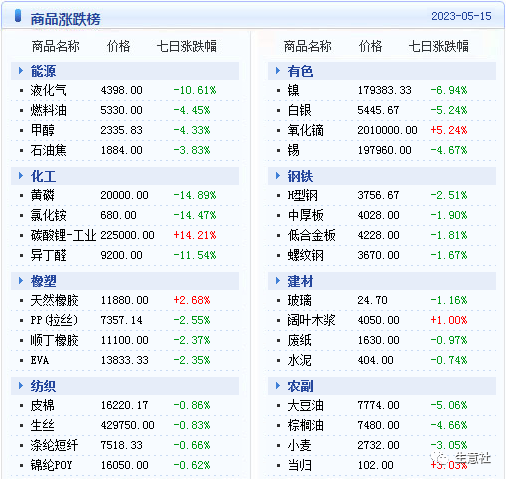Select the EVA commodity name
Screen dimensions: 506x479
40,360
